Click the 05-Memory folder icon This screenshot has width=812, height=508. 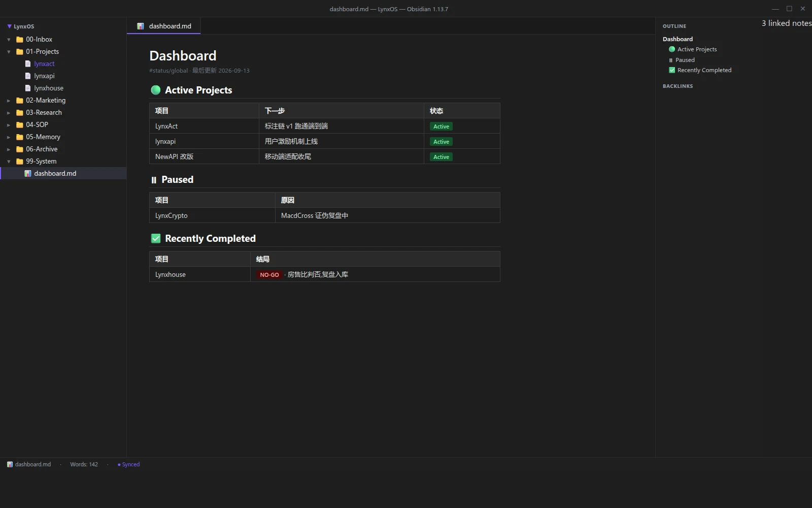coord(20,137)
